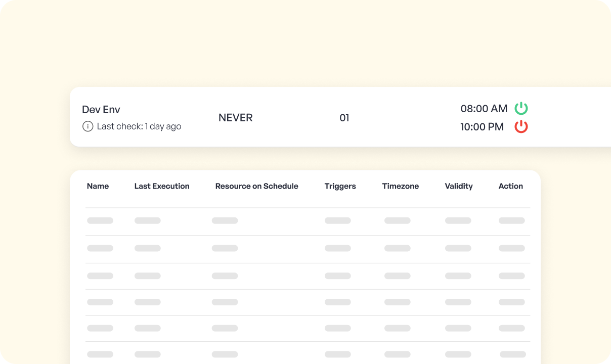Open the Dev Env schedule
Image resolution: width=611 pixels, height=364 pixels.
[x=101, y=110]
